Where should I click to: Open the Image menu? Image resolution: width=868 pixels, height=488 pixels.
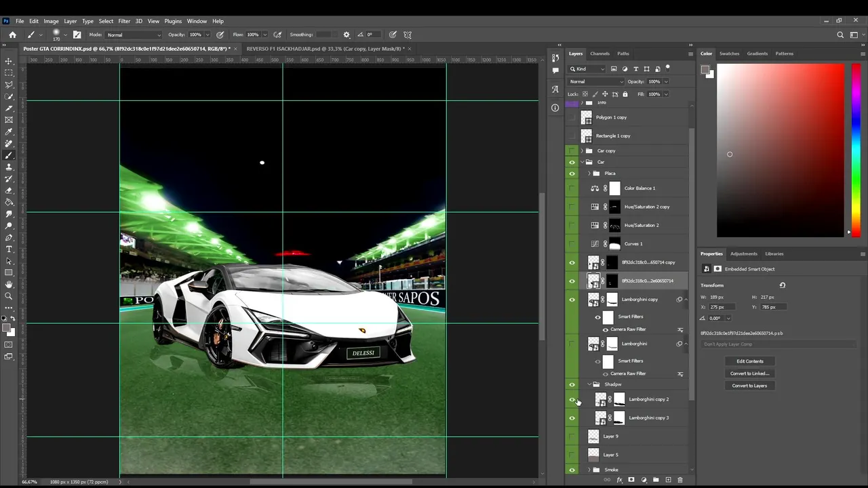click(x=51, y=21)
